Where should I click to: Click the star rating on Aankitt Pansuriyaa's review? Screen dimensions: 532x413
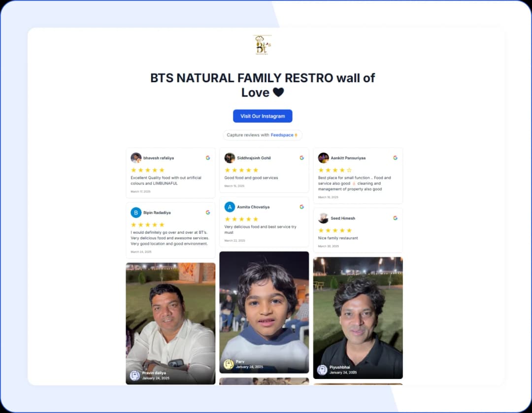pos(335,170)
